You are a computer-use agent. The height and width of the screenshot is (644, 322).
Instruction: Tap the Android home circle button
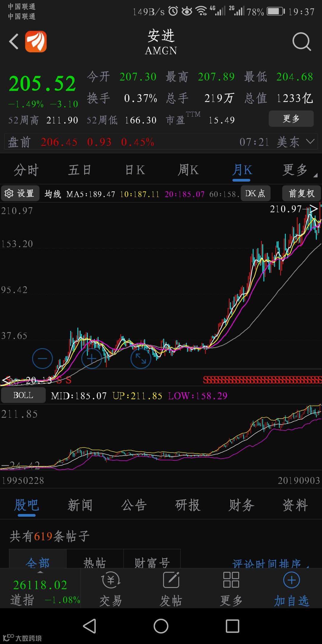[161, 626]
